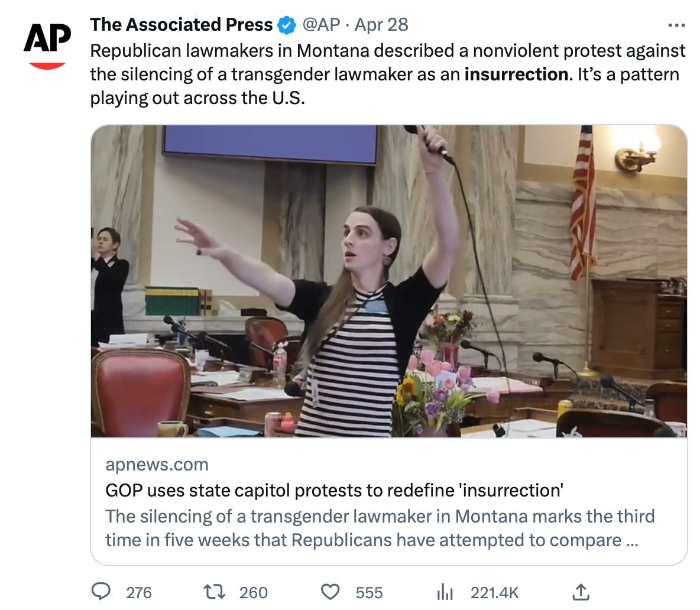The image size is (700, 610).
Task: Click the bold word insurrection
Action: [516, 74]
